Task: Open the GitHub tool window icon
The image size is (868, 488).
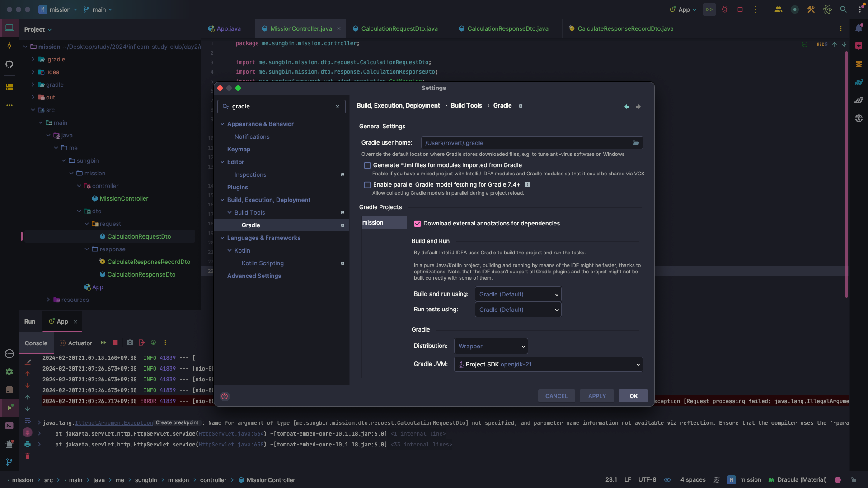Action: pos(9,64)
